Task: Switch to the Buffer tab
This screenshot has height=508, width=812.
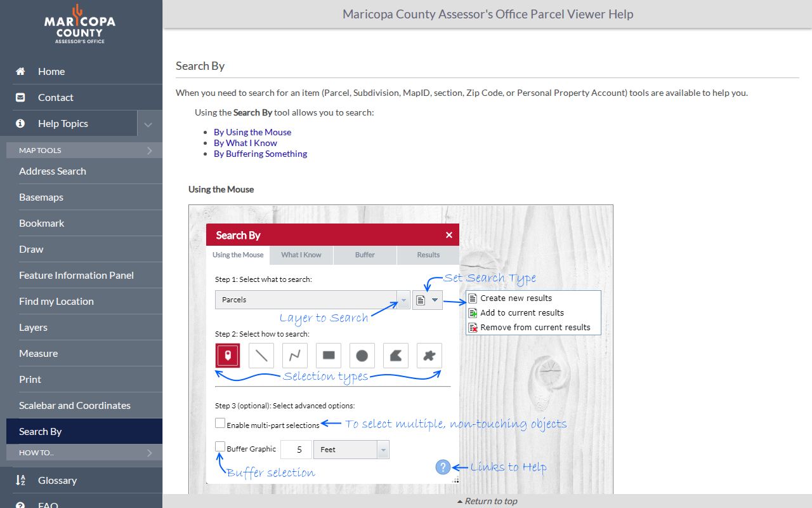Action: click(x=365, y=255)
